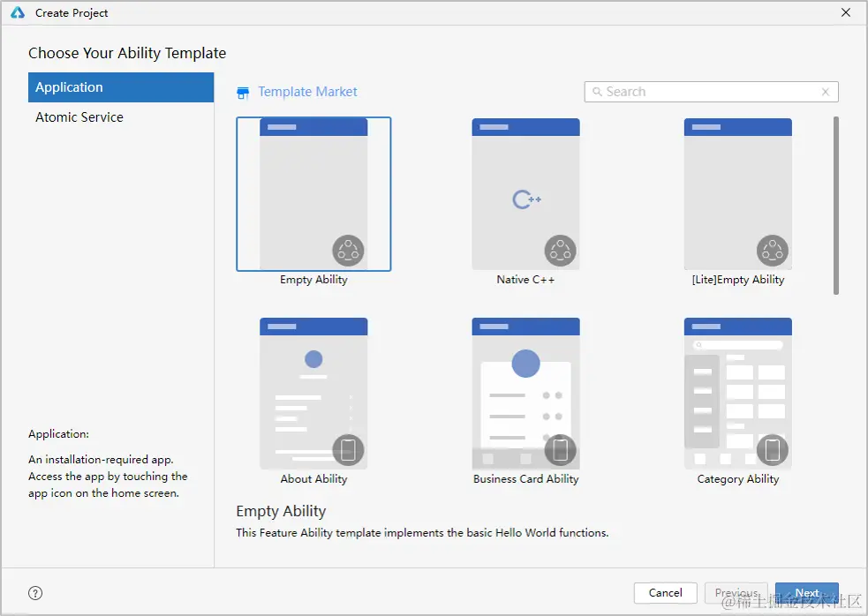The width and height of the screenshot is (868, 616).
Task: Click the Template Market shop icon
Action: tap(243, 93)
